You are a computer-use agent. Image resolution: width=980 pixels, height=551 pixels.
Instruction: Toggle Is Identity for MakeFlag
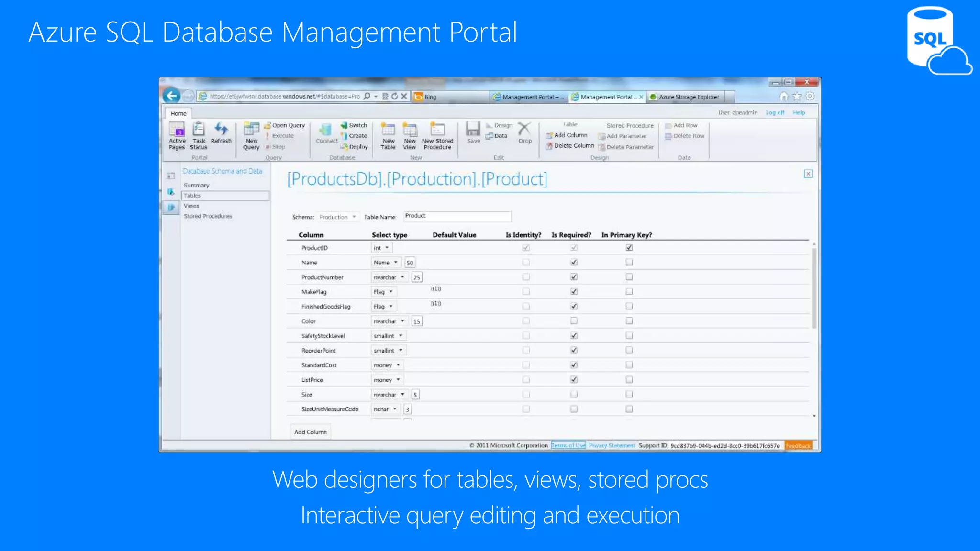point(526,292)
